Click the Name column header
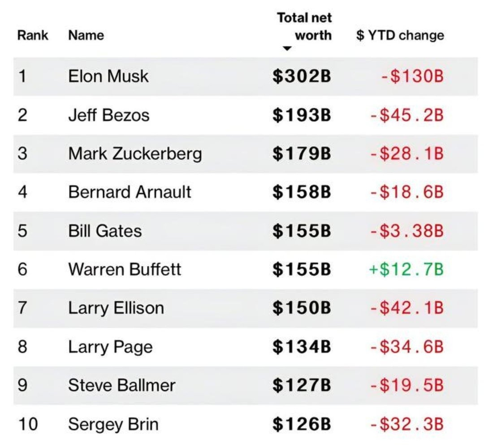 pos(86,35)
